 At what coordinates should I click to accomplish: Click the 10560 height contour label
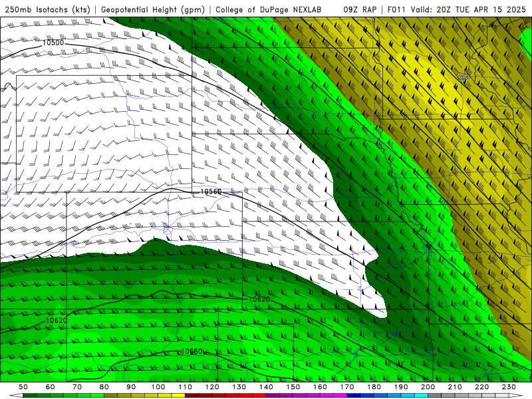(211, 192)
